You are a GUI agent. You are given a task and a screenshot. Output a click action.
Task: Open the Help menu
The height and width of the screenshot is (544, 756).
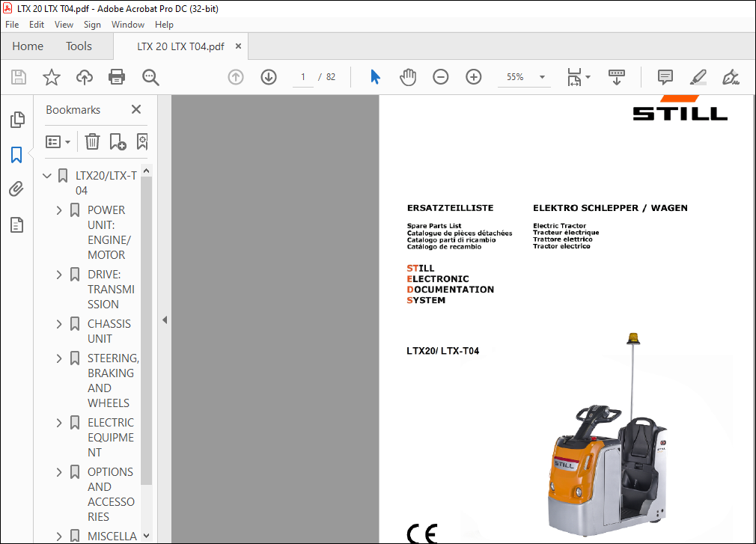164,25
